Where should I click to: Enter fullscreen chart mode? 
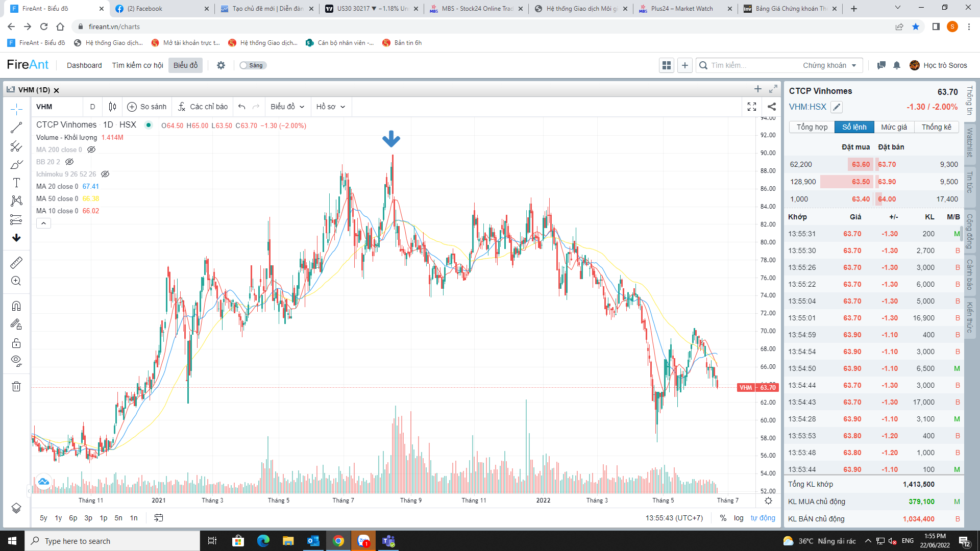tap(752, 107)
